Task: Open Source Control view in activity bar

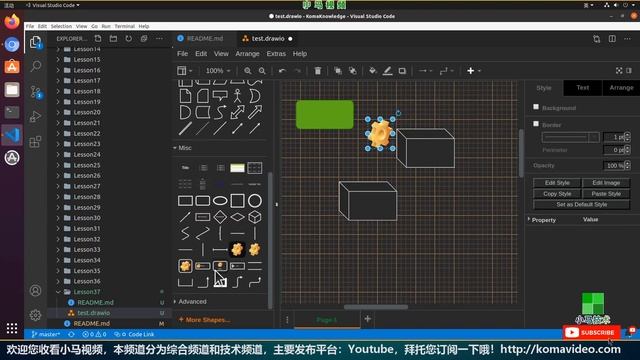Action: pos(36,92)
